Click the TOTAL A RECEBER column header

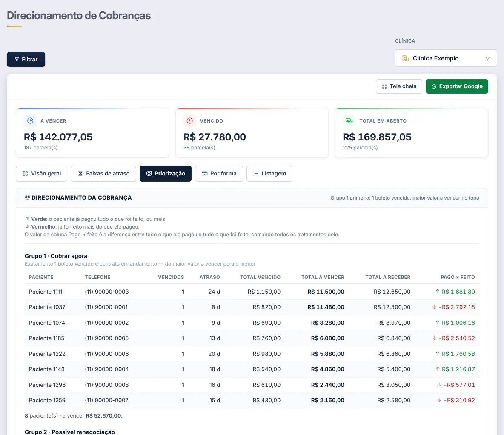(388, 277)
